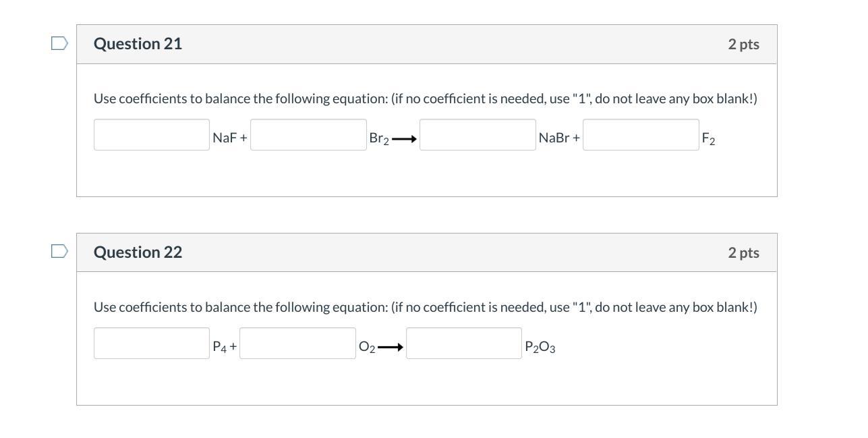The height and width of the screenshot is (438, 868).
Task: Click the 2 pts label on Question 22
Action: pos(743,253)
